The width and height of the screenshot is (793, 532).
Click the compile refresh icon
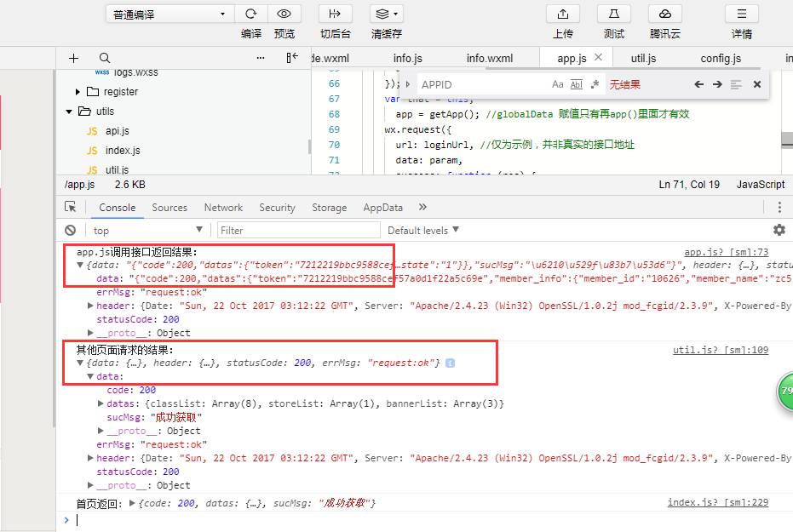click(x=250, y=14)
